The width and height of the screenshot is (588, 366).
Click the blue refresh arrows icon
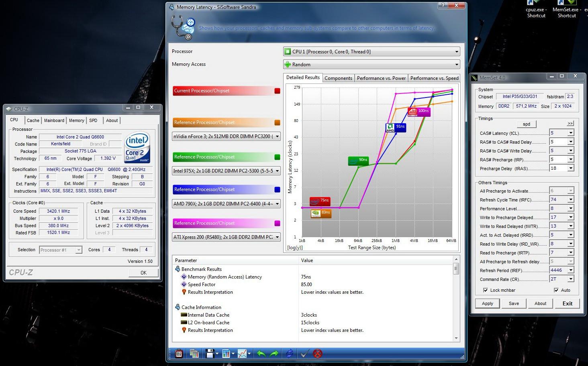[289, 354]
